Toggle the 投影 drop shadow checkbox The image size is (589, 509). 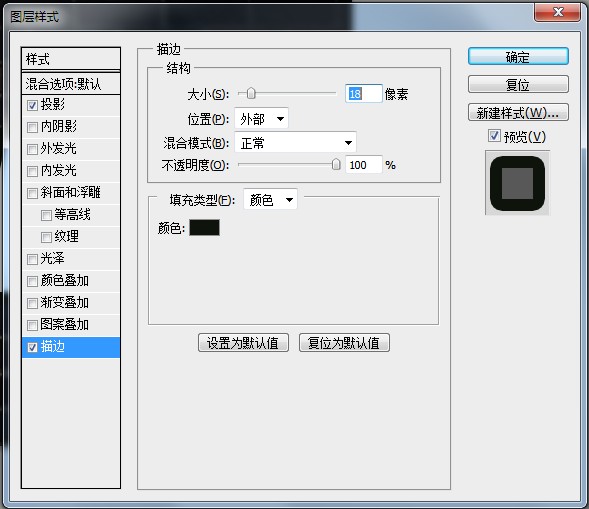pos(32,105)
